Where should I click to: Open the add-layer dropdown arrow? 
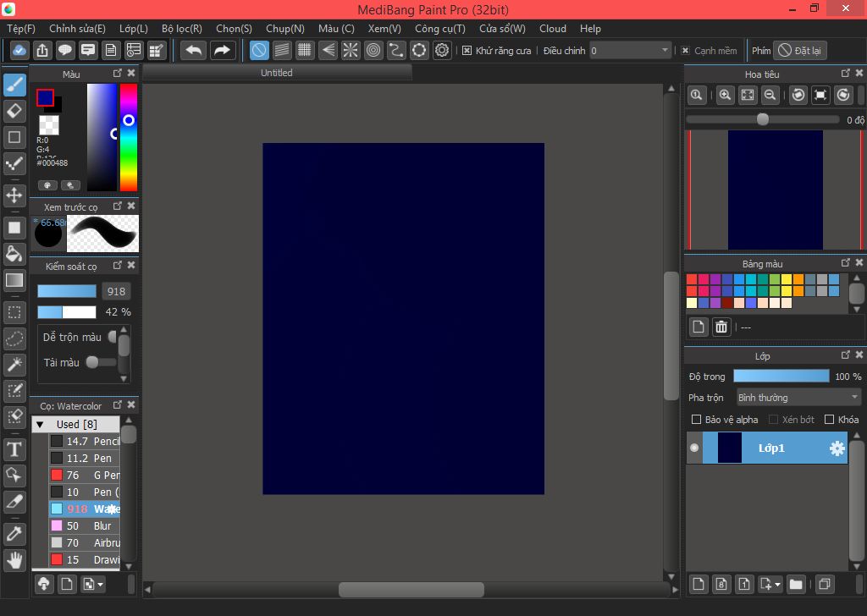click(777, 585)
